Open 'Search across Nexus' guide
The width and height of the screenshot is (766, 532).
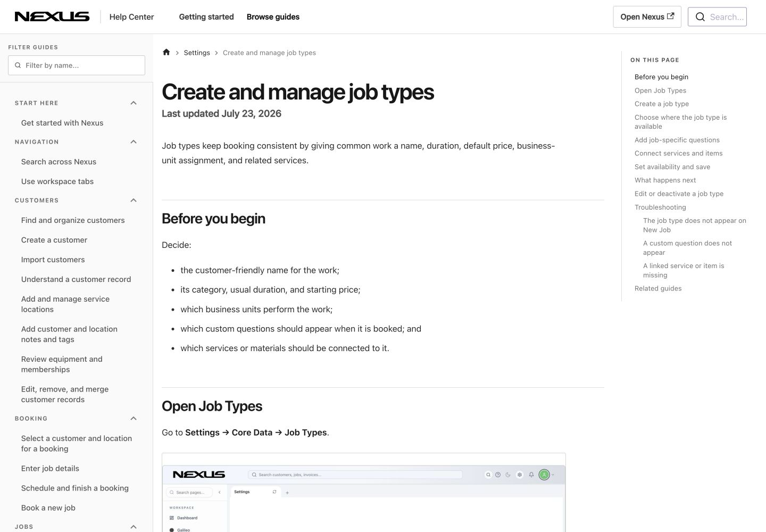pos(59,162)
